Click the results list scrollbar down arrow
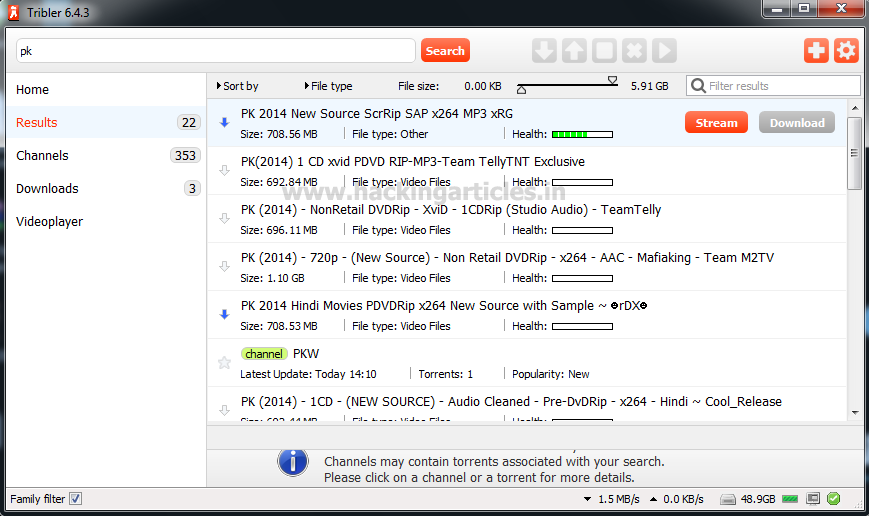 tap(855, 413)
